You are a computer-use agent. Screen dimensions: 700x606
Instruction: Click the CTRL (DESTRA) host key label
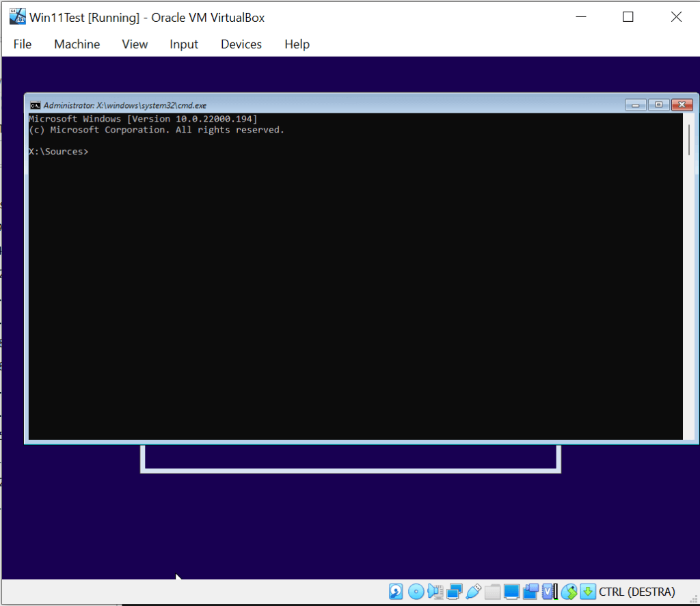tap(637, 592)
